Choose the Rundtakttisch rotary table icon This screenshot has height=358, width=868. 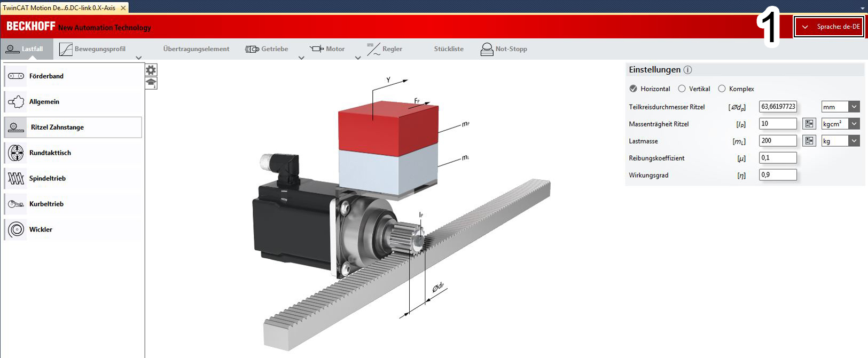click(x=16, y=153)
